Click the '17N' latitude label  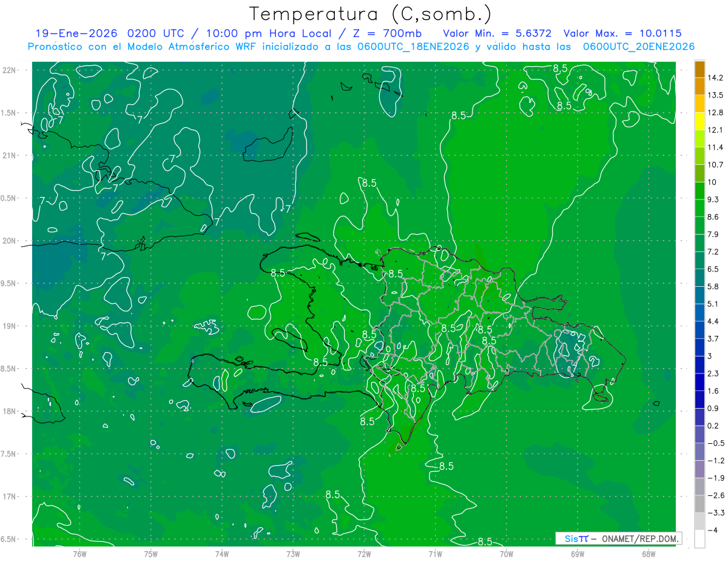pyautogui.click(x=10, y=497)
